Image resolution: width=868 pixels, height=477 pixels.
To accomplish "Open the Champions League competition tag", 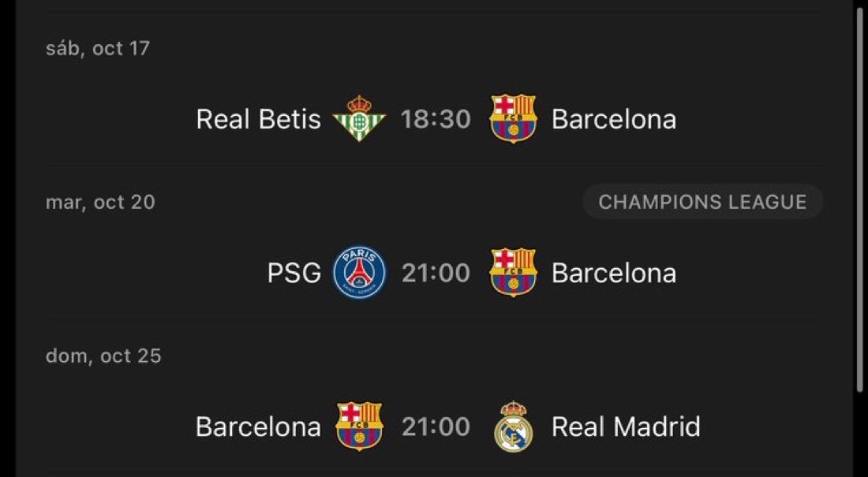I will coord(702,202).
